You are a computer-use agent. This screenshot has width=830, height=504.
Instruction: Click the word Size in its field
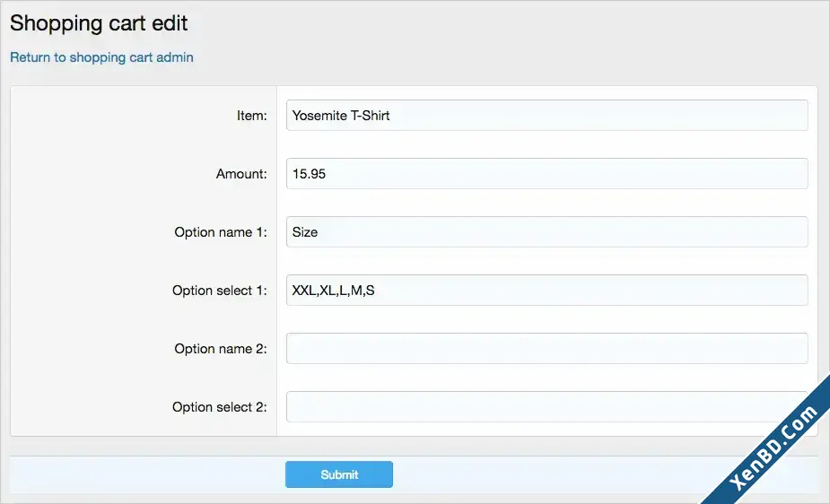tap(305, 231)
